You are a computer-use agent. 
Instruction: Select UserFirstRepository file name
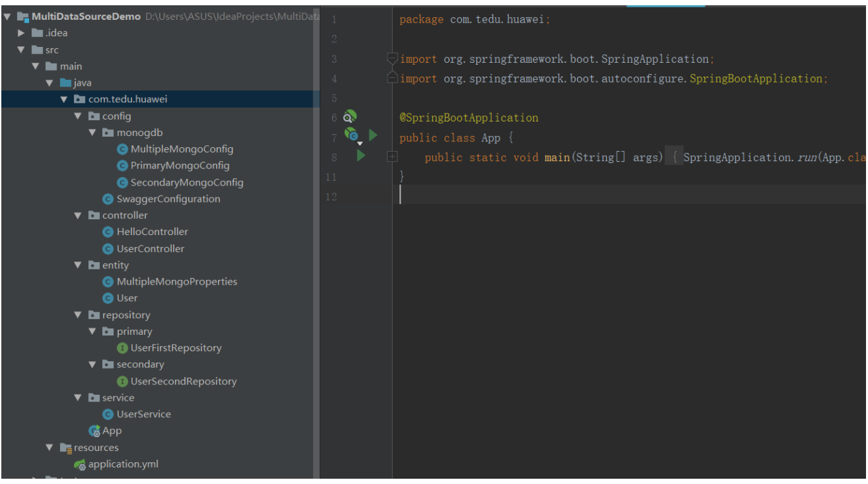(176, 348)
